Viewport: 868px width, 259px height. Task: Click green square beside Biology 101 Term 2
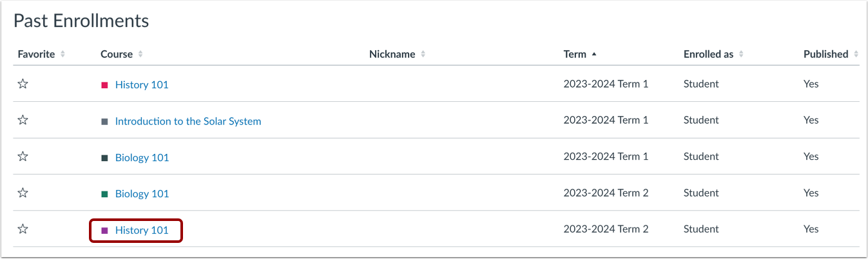(x=105, y=194)
